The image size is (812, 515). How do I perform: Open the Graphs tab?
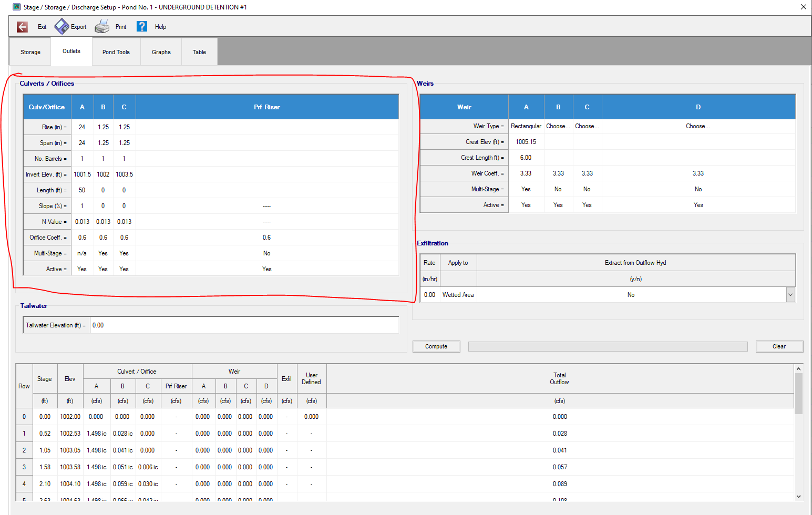pos(161,51)
